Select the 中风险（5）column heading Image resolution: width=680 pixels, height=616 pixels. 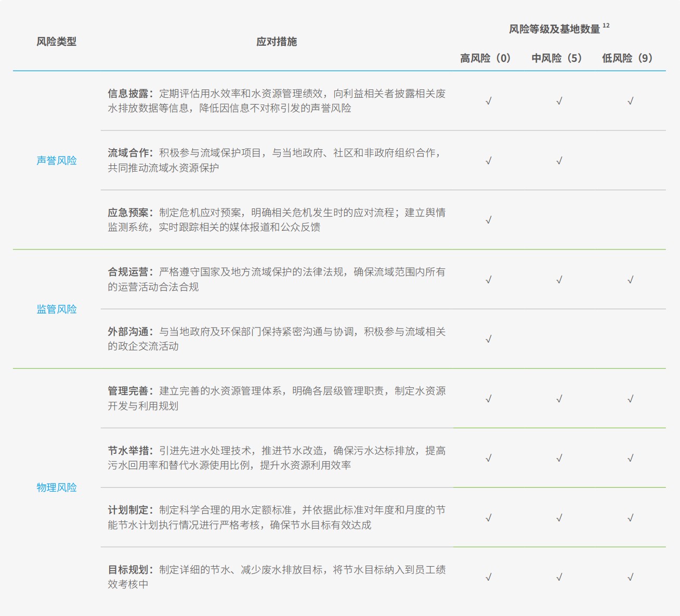click(557, 58)
